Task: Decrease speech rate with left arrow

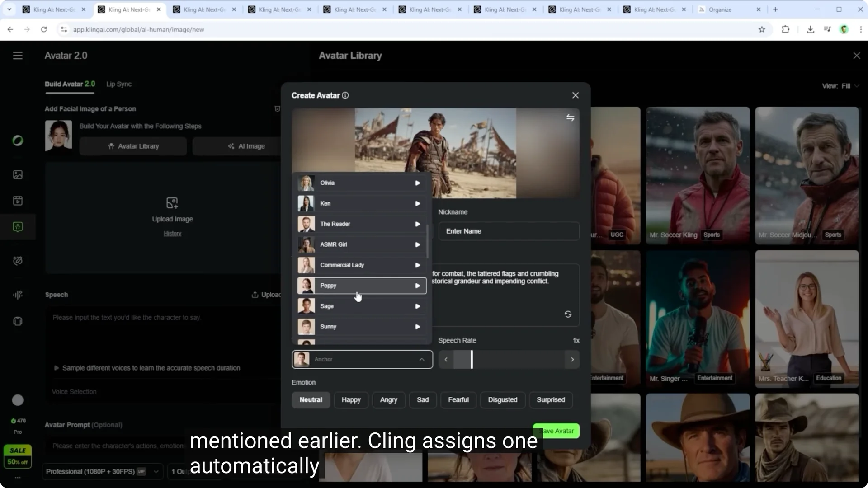Action: pyautogui.click(x=446, y=360)
